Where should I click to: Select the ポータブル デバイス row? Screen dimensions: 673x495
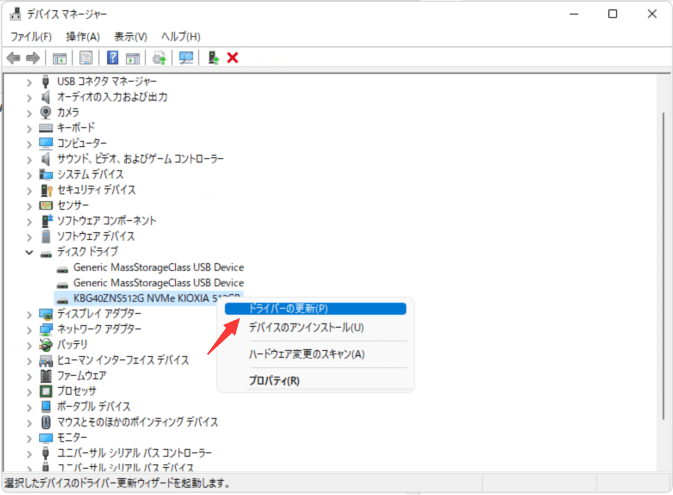coord(94,407)
